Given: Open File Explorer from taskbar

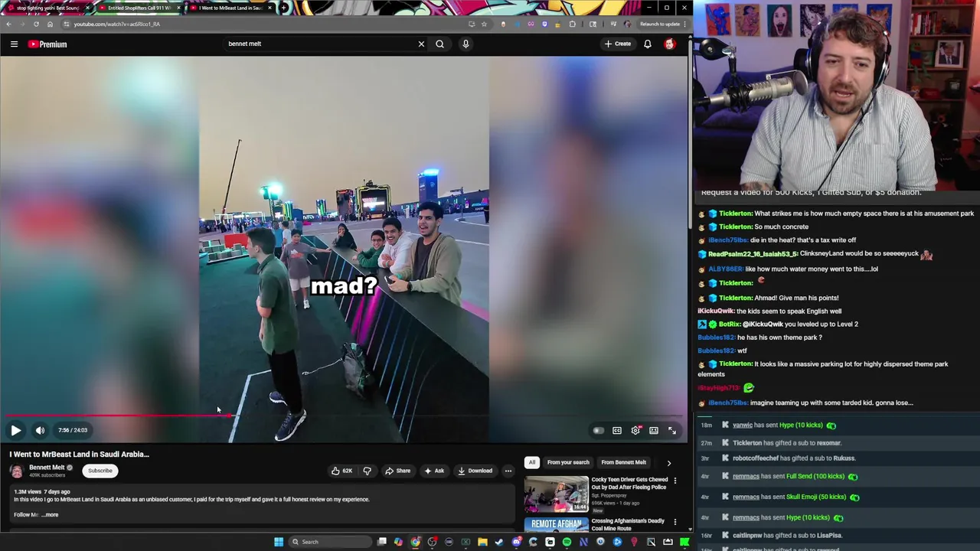Looking at the screenshot, I should click(482, 542).
